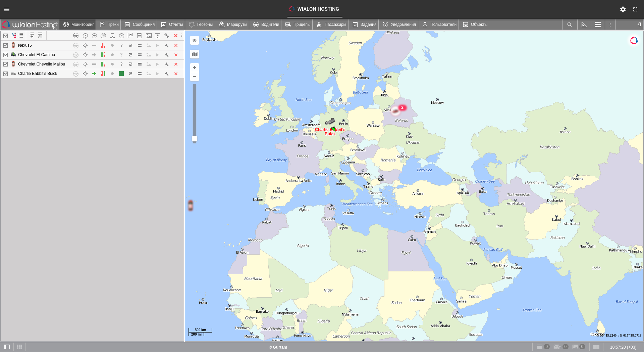Screen dimensions: 644x352
Task: Click the logout icon in toolbar
Action: click(639, 25)
